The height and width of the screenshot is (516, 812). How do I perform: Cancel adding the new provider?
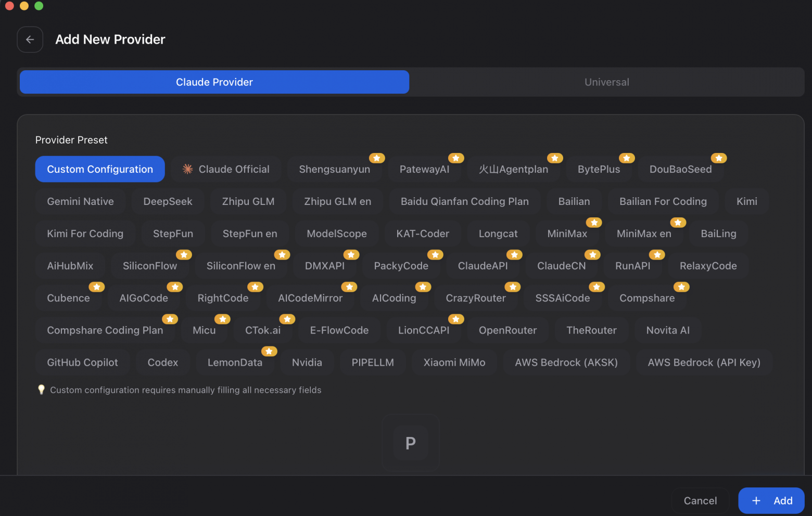click(x=700, y=500)
